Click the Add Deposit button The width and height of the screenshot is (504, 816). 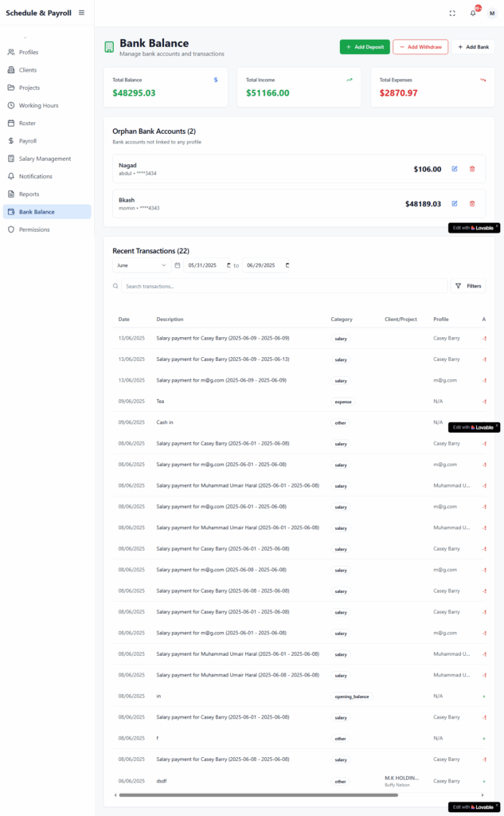pos(365,47)
